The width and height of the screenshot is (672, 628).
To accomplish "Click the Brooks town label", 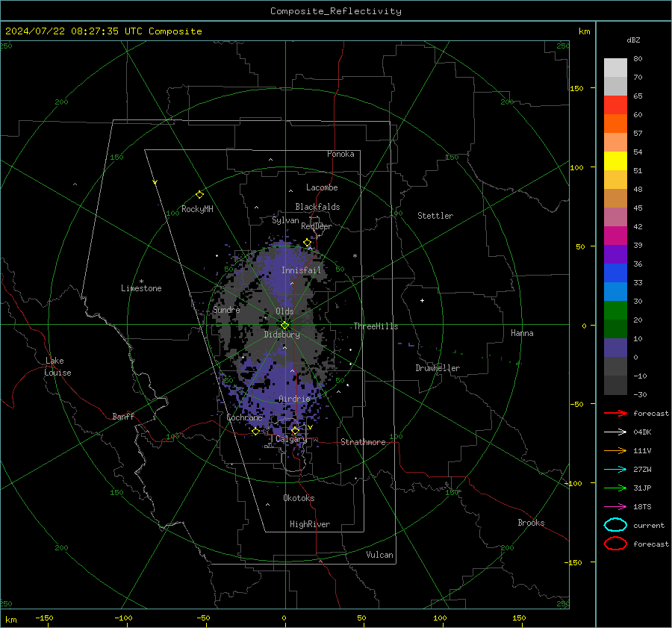I will (x=531, y=523).
